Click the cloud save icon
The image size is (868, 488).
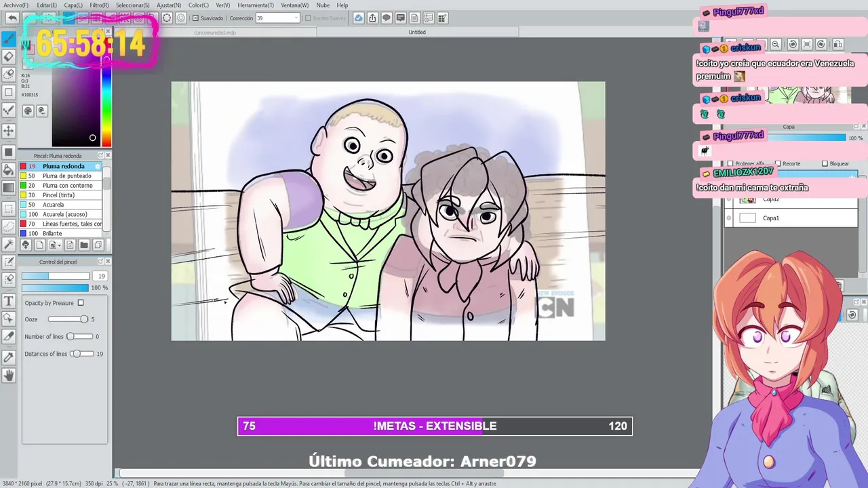(358, 18)
